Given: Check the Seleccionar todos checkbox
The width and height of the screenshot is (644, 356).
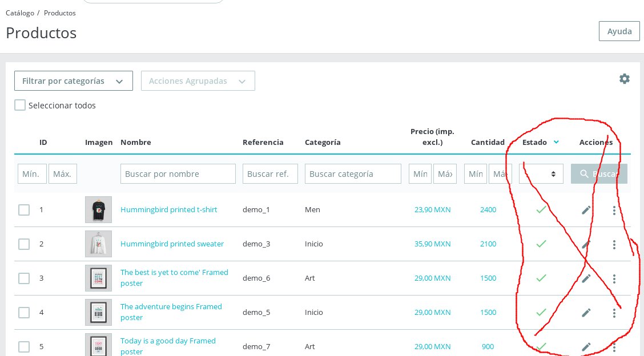Looking at the screenshot, I should [20, 105].
